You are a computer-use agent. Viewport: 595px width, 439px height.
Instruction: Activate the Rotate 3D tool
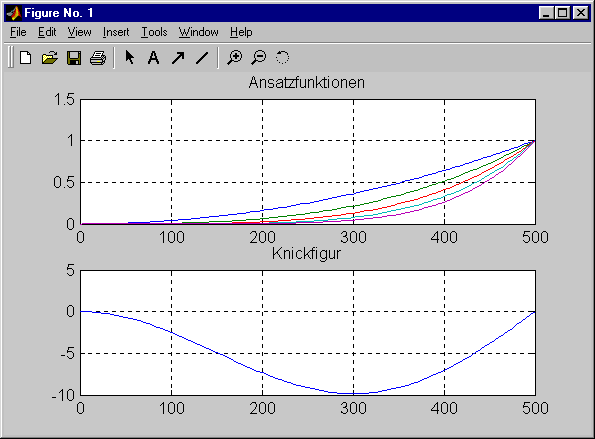[x=282, y=58]
